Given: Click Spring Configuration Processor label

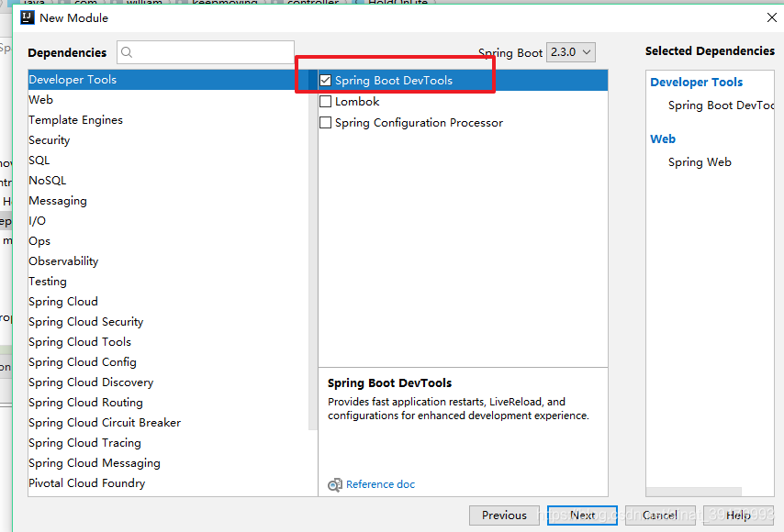Looking at the screenshot, I should [419, 123].
